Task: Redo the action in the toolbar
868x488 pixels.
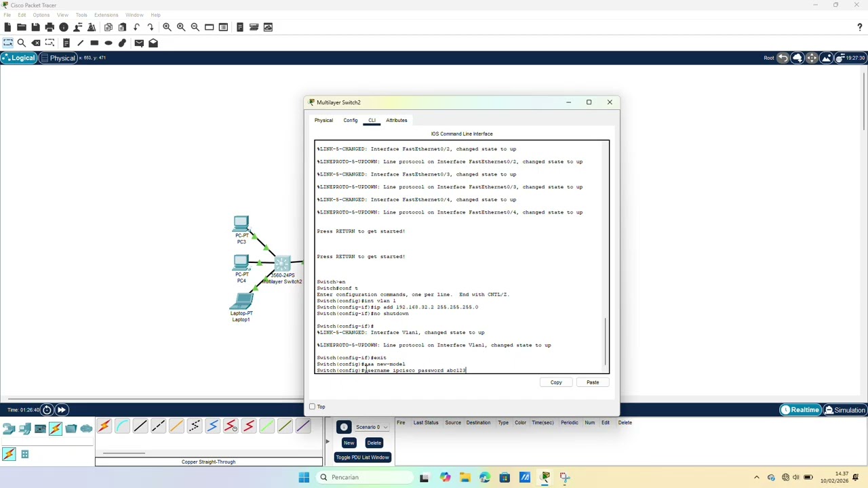Action: coord(151,27)
